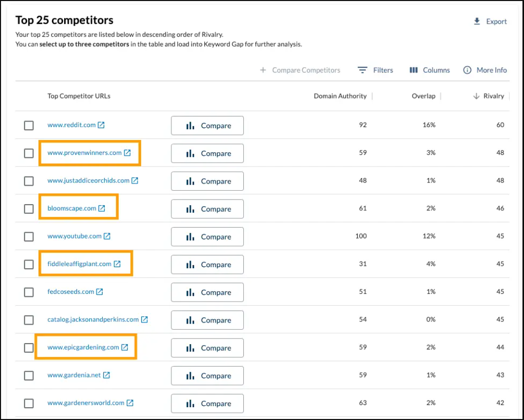Open the www.epicgardening.com link
The width and height of the screenshot is (524, 420).
[83, 347]
